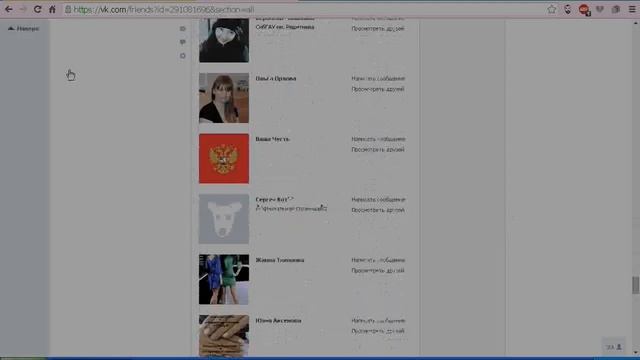The height and width of the screenshot is (360, 640).
Task: Open the browser hamburger menu
Action: pos(632,9)
